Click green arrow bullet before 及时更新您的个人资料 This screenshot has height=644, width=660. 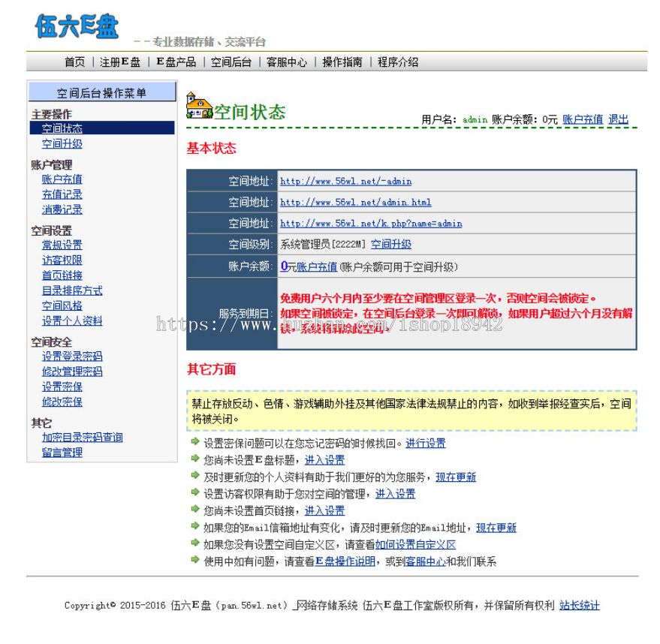tap(195, 475)
